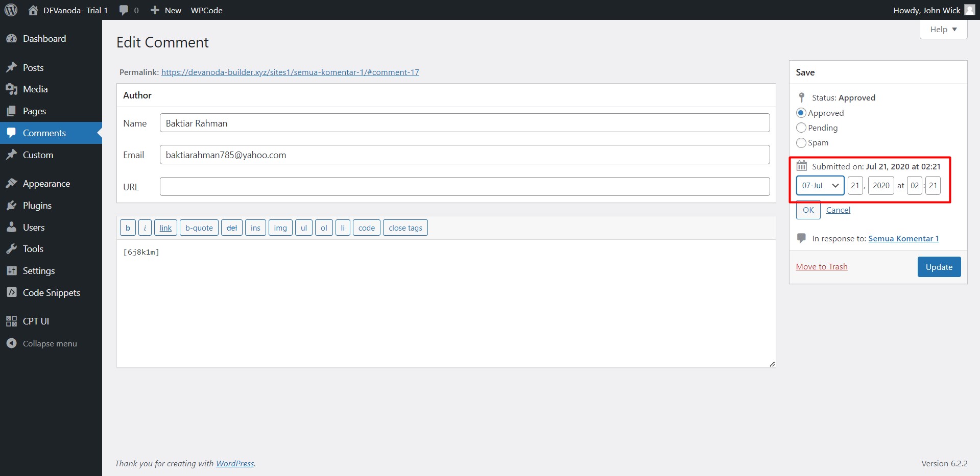
Task: Open the comment permalink
Action: (x=290, y=72)
